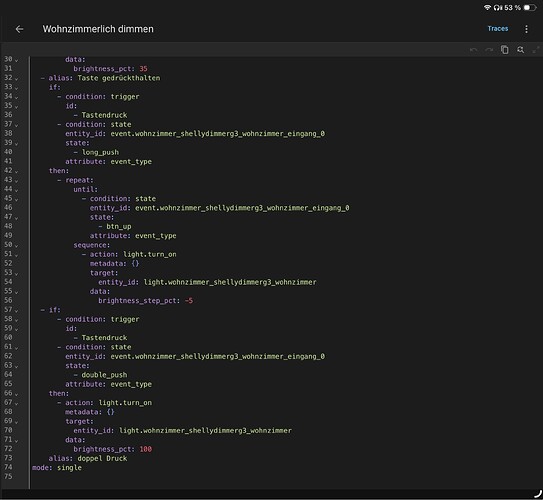Viewport: 543px width, 500px height.
Task: Place cursor on brightness_pct value 100
Action: click(x=146, y=449)
